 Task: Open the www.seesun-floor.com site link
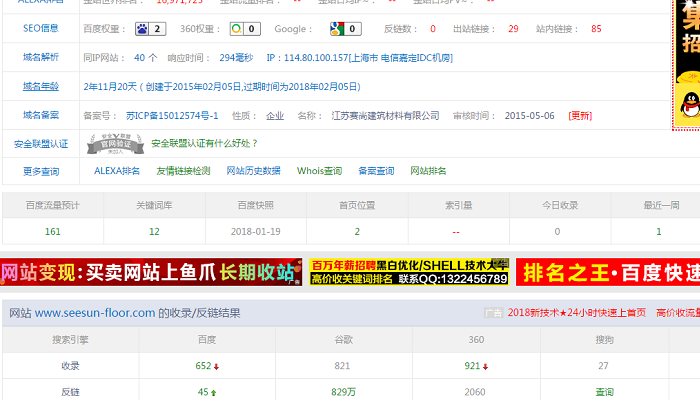coord(95,313)
